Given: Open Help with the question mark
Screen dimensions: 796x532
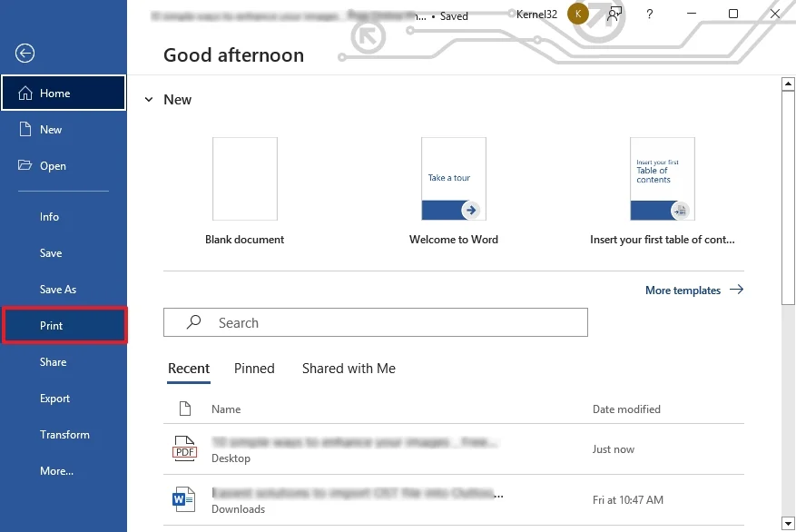Looking at the screenshot, I should tap(649, 14).
